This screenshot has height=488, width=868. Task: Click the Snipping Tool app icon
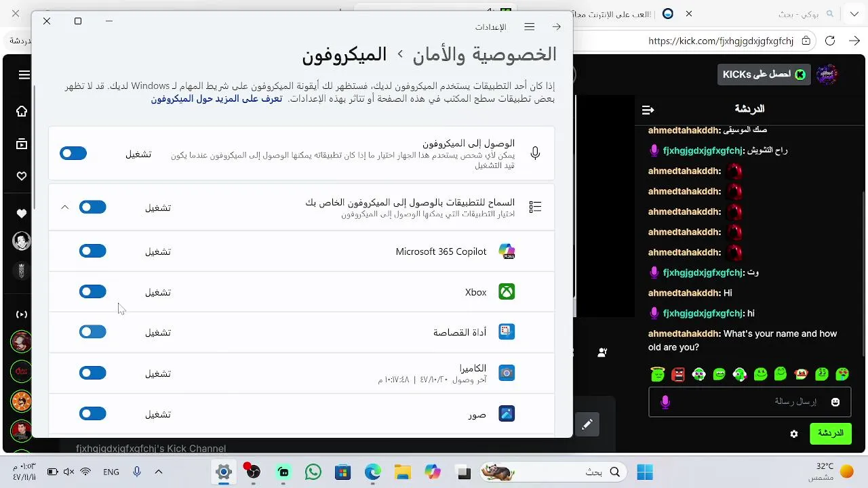point(507,332)
